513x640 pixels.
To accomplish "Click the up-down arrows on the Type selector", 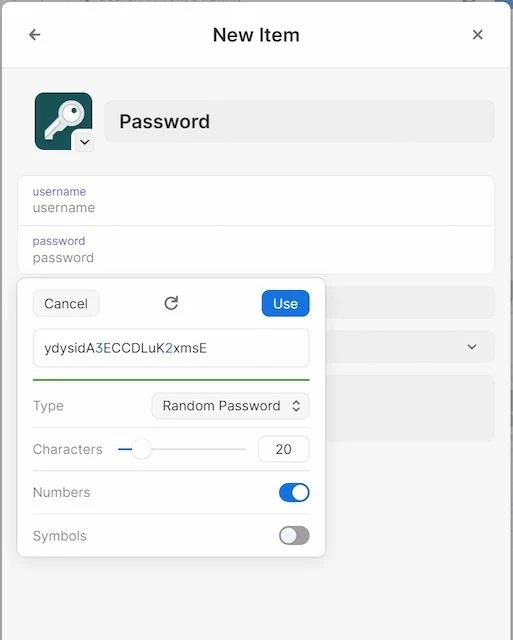I will pyautogui.click(x=296, y=406).
